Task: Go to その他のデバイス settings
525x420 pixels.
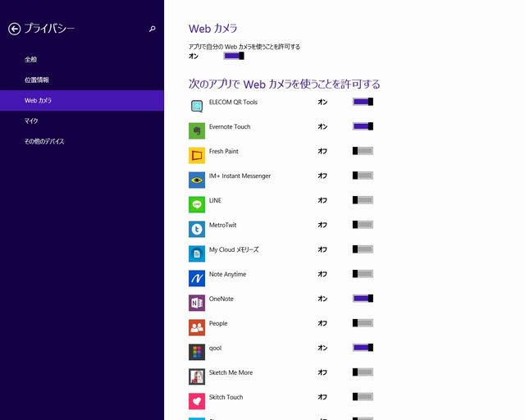Action: (44, 141)
